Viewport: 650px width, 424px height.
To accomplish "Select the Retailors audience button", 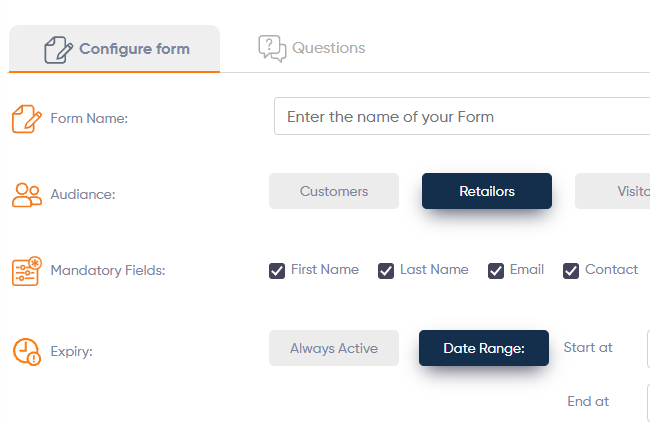I will click(x=487, y=191).
